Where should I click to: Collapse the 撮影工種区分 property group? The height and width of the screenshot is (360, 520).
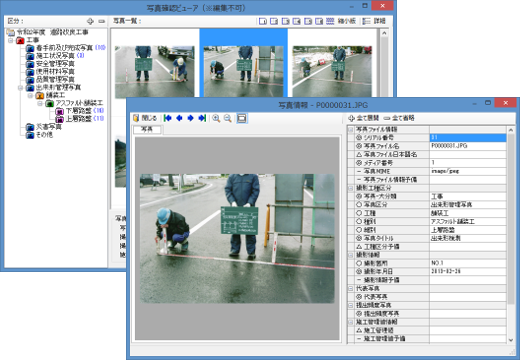[x=351, y=188]
